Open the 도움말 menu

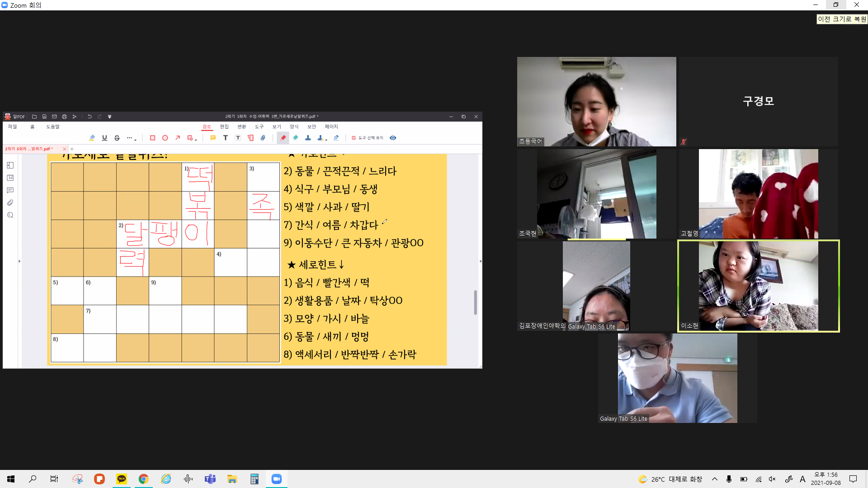tap(53, 127)
